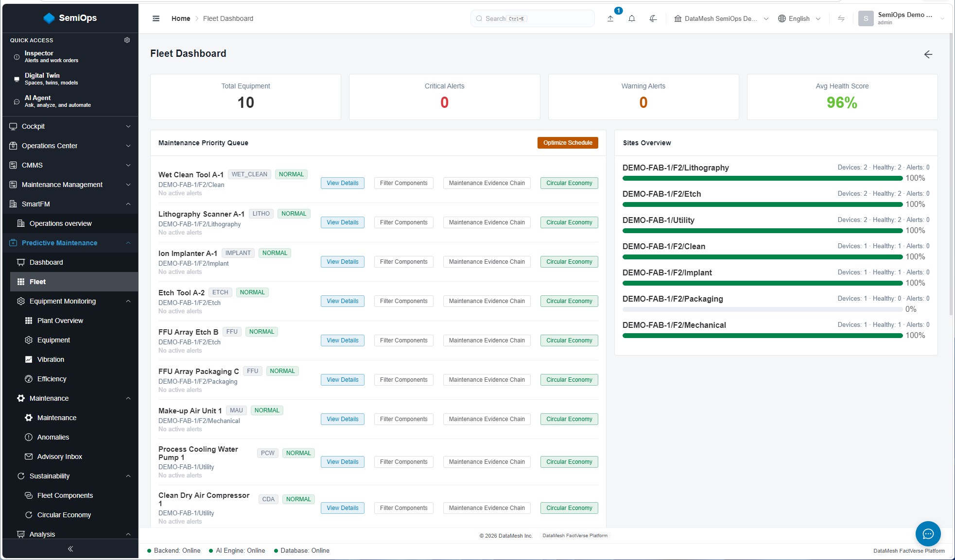Click the swap arrows icon in header
This screenshot has width=955, height=560.
pyautogui.click(x=841, y=18)
